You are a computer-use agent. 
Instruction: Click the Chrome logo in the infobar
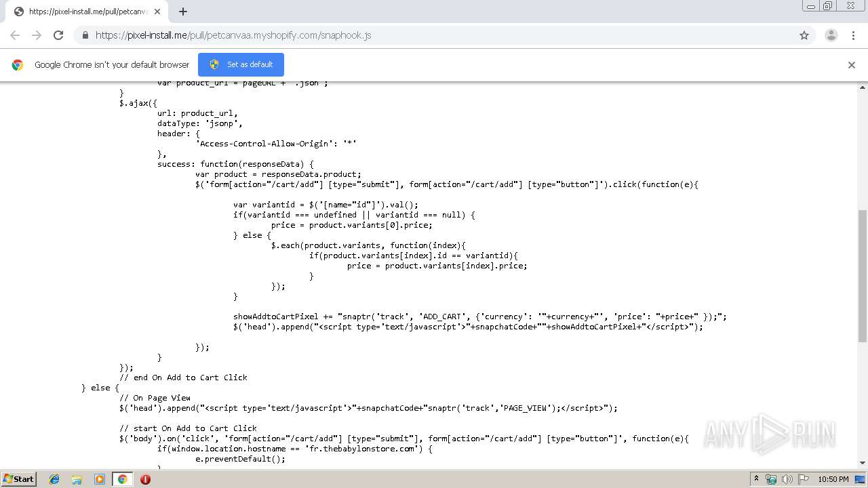tap(18, 65)
